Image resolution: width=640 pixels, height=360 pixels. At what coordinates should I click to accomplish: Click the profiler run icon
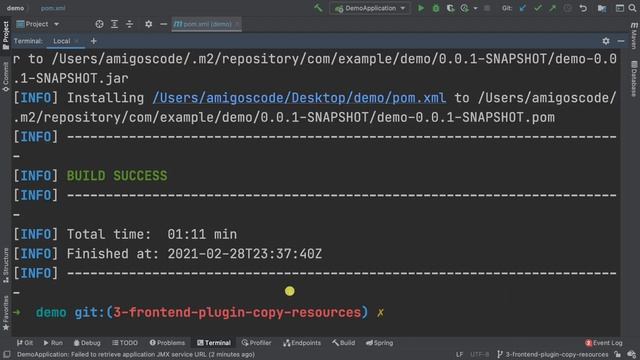(x=464, y=8)
